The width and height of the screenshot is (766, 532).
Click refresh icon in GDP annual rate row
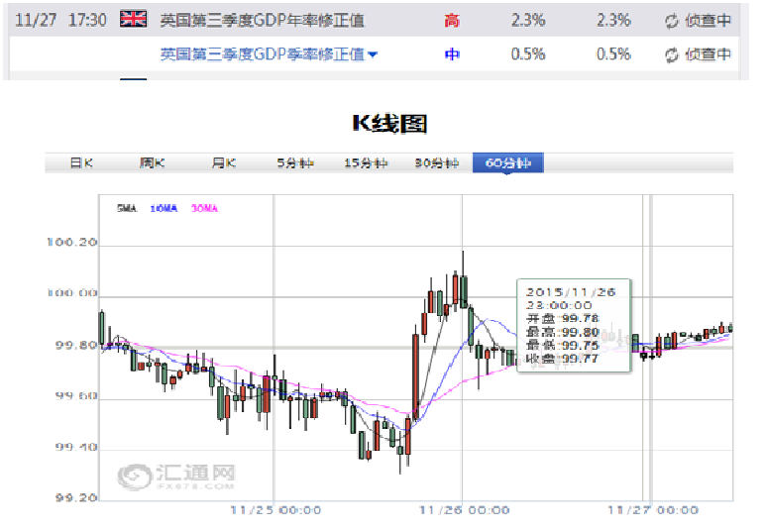point(671,21)
